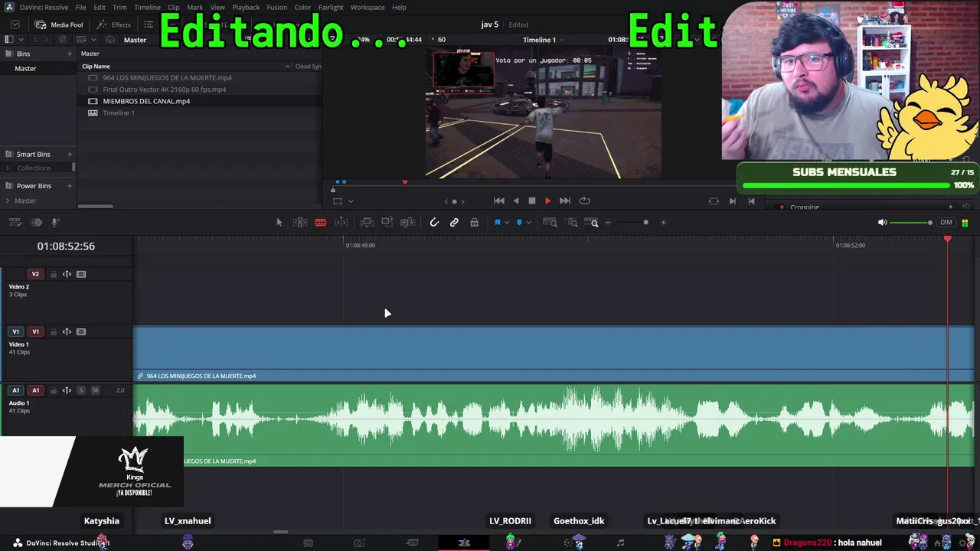Disable the Video 1 track filmstrip icon

[81, 332]
